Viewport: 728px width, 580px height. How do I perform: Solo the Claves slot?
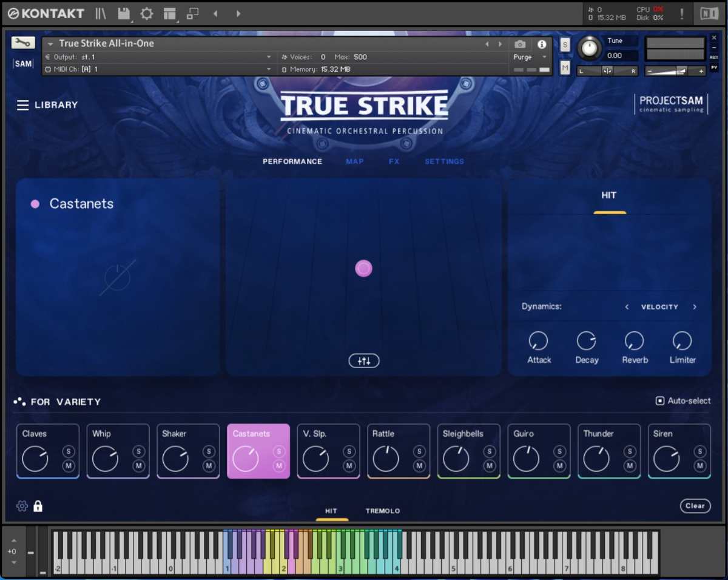click(x=69, y=451)
